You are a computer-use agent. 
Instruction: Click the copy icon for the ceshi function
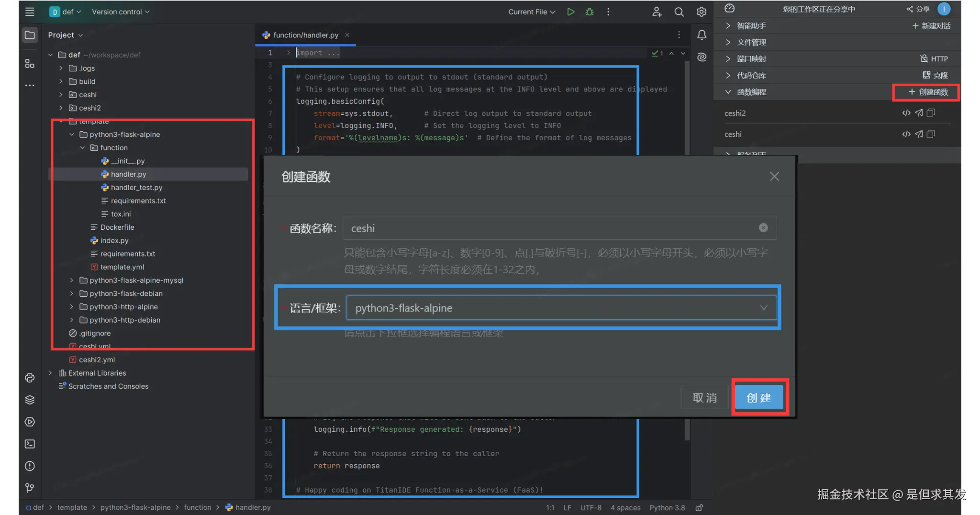click(x=931, y=134)
